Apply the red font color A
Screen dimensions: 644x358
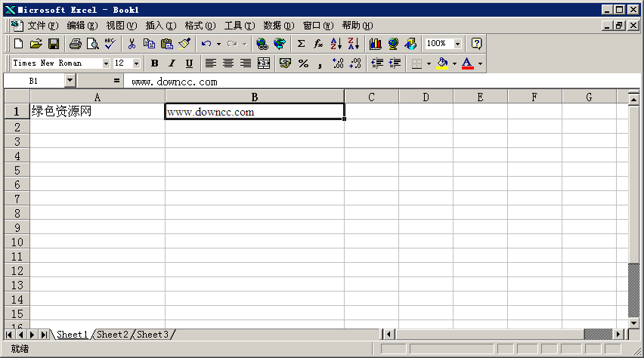[x=467, y=63]
